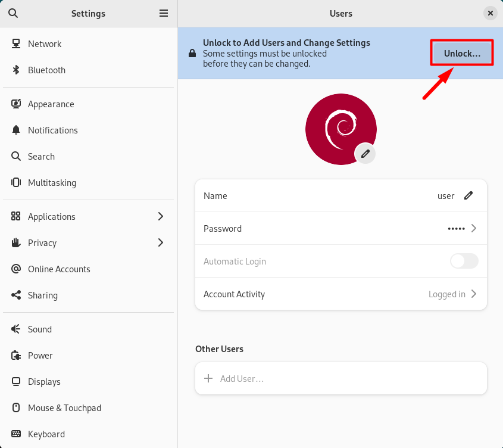The width and height of the screenshot is (503, 448).
Task: Click the Applications grid icon
Action: [15, 216]
